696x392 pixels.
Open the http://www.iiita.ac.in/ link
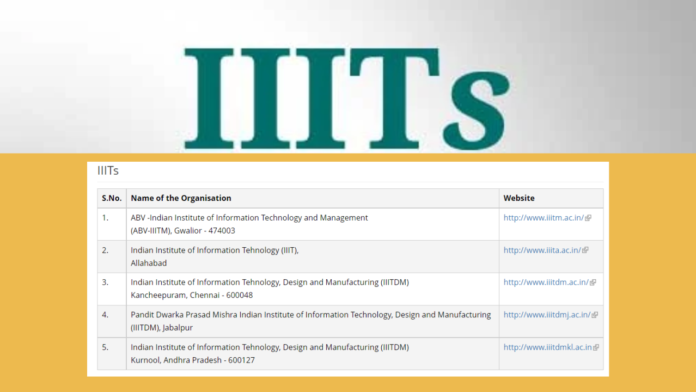point(542,250)
